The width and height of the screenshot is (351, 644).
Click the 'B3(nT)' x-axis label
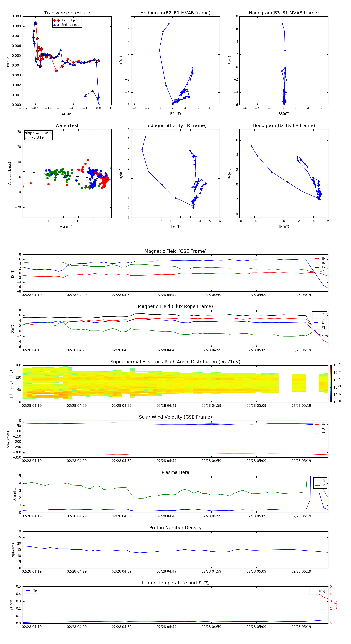[x=284, y=114]
